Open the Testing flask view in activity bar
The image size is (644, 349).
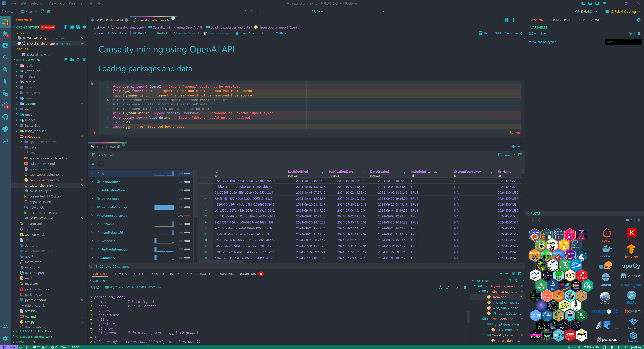pos(5,81)
